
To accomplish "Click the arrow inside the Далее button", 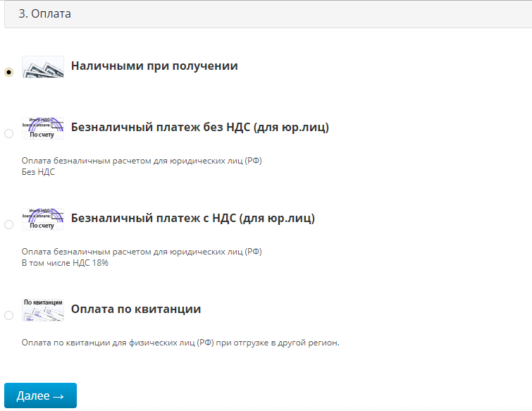I will pos(58,396).
